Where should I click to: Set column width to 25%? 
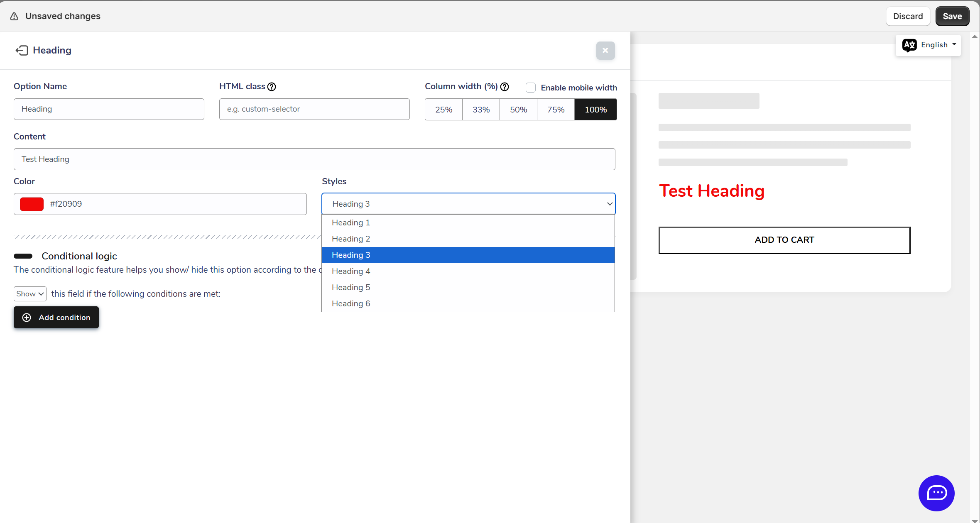click(x=443, y=110)
